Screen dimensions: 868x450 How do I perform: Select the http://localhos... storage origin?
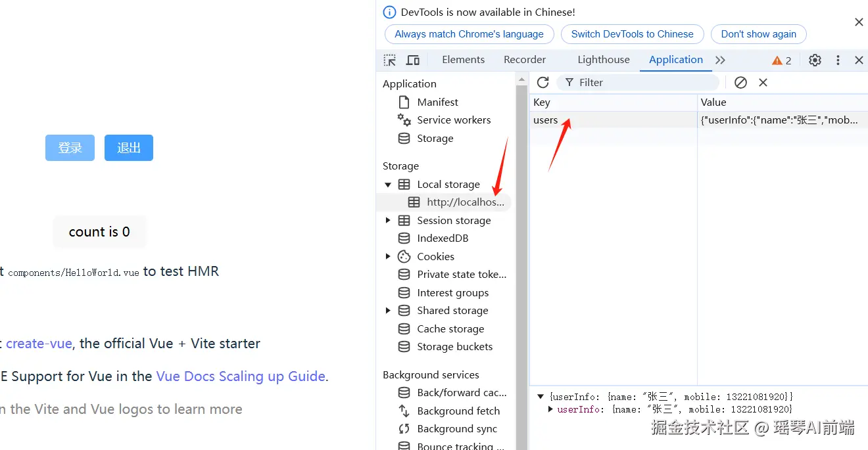pyautogui.click(x=466, y=202)
